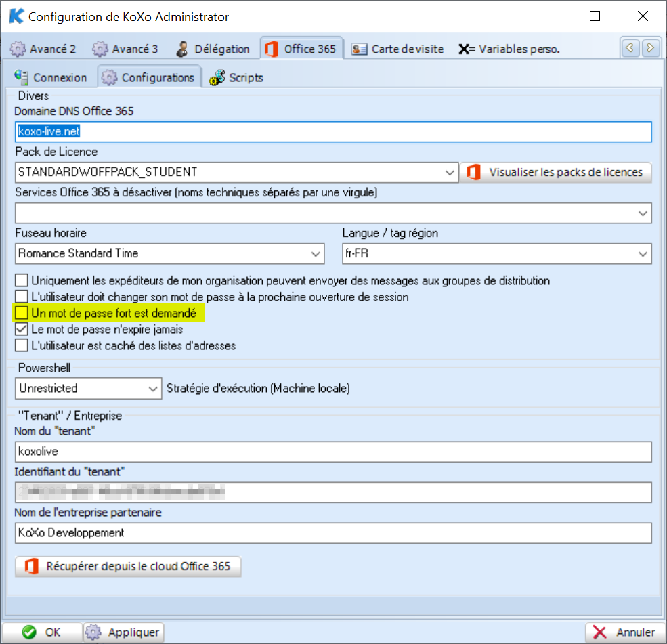The height and width of the screenshot is (644, 667).
Task: Click the Nom de l'entreprise partenaire field
Action: tap(333, 533)
